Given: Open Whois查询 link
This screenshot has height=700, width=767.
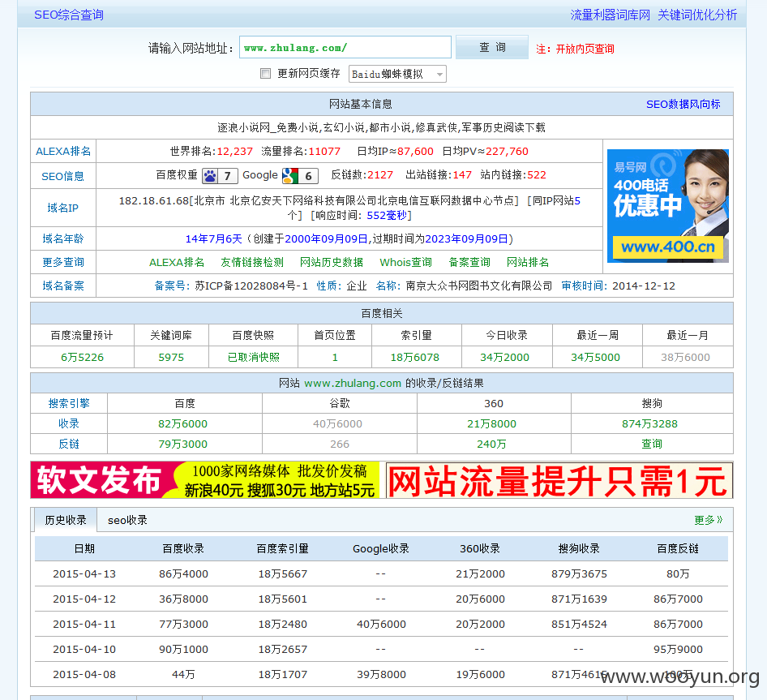Looking at the screenshot, I should (x=405, y=262).
